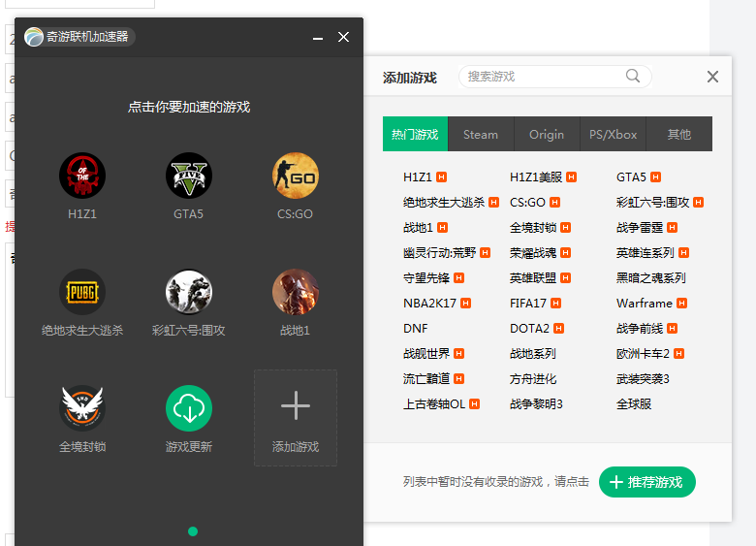This screenshot has width=756, height=546.
Task: Click the search magnifier icon
Action: pos(633,77)
